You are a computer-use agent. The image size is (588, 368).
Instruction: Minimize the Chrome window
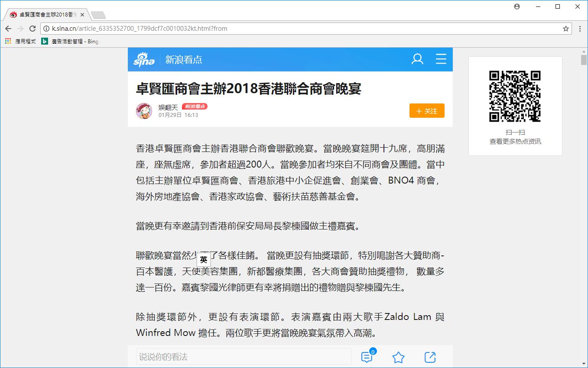pyautogui.click(x=538, y=6)
